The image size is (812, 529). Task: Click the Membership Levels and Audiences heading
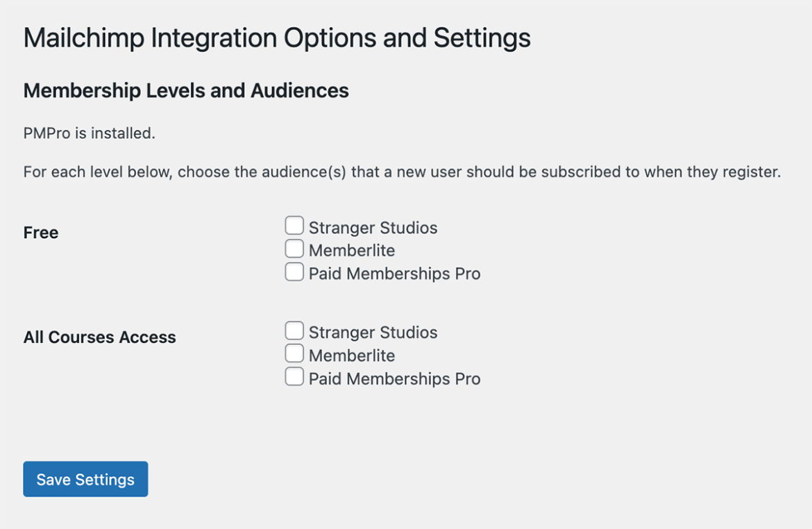(x=185, y=90)
